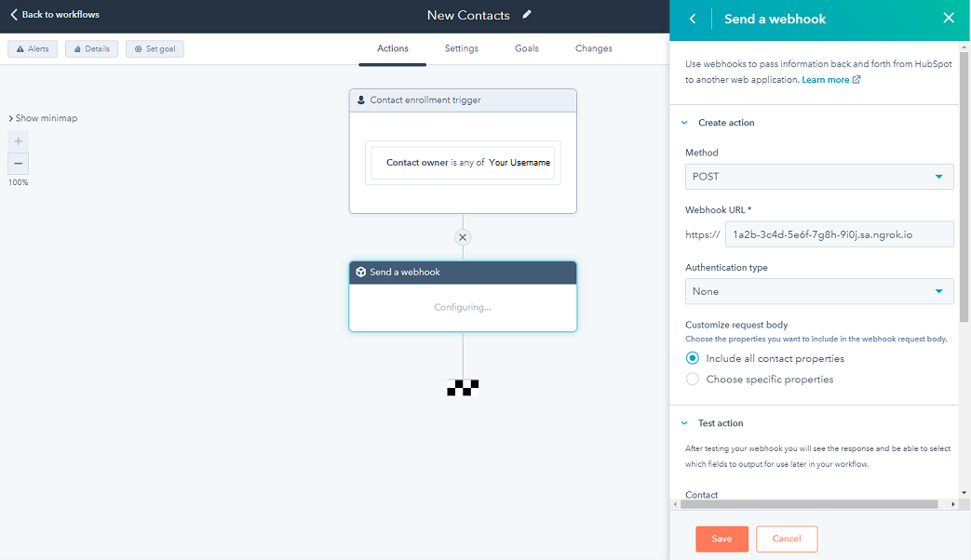971x560 pixels.
Task: Open the Learn more link
Action: (826, 80)
